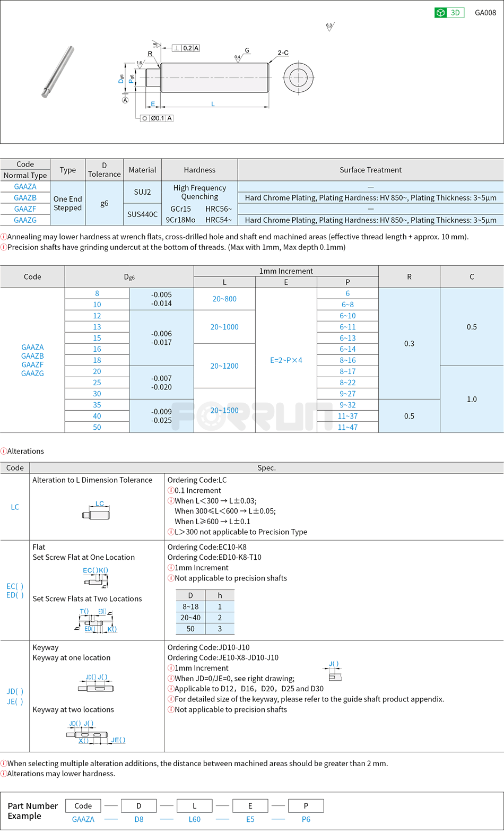The image size is (504, 833).
Task: Select diameter 20 in the D column
Action: click(x=97, y=371)
